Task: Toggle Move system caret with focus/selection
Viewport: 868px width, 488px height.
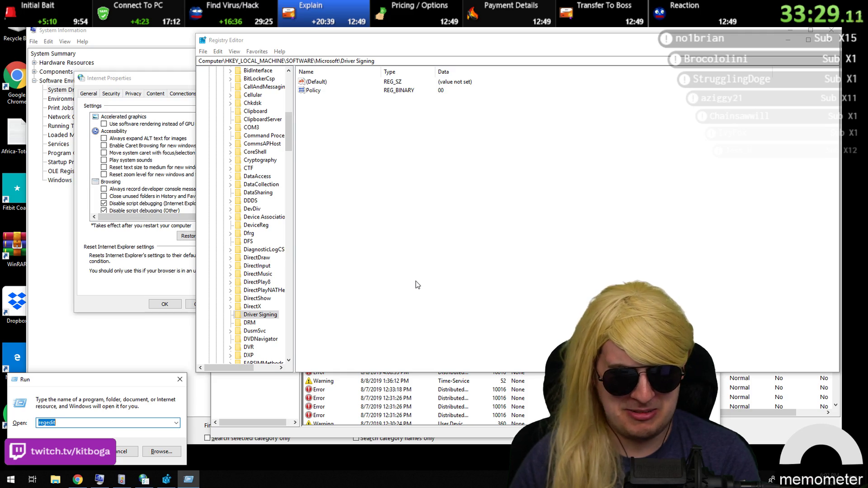Action: [104, 153]
